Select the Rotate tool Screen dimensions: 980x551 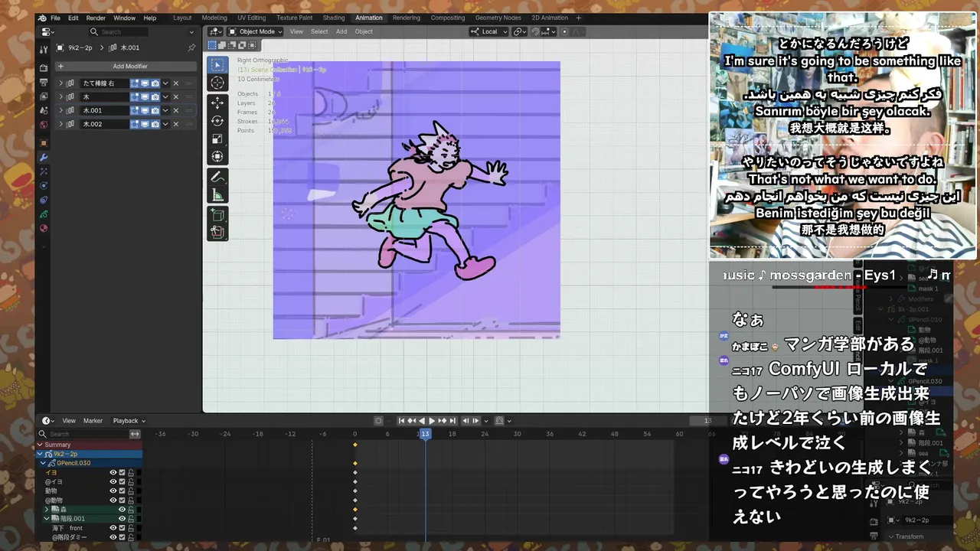tap(217, 121)
